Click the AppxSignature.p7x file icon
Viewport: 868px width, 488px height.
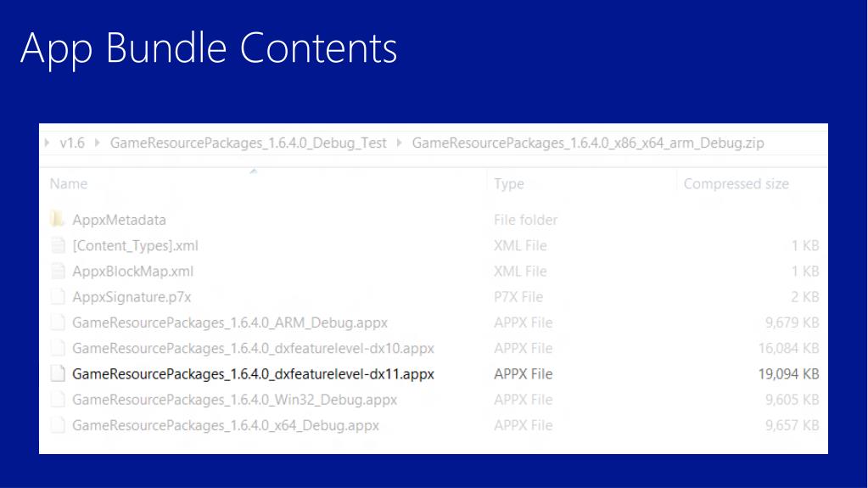(58, 297)
